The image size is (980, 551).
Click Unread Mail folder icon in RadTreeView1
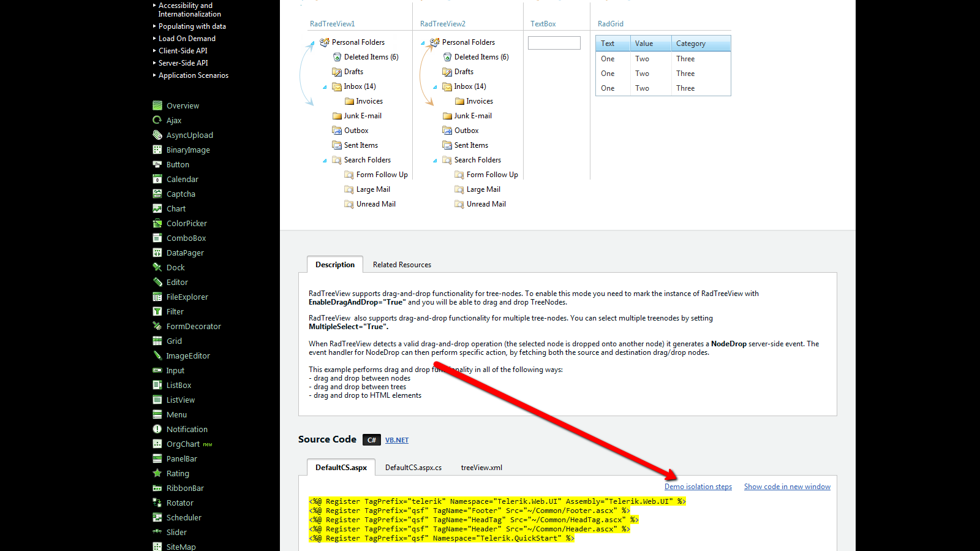[349, 204]
